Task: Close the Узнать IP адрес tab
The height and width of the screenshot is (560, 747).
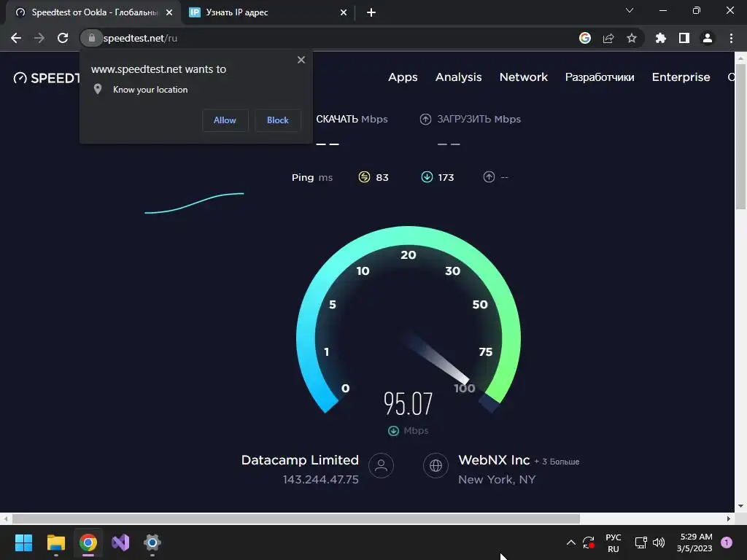Action: 344,12
